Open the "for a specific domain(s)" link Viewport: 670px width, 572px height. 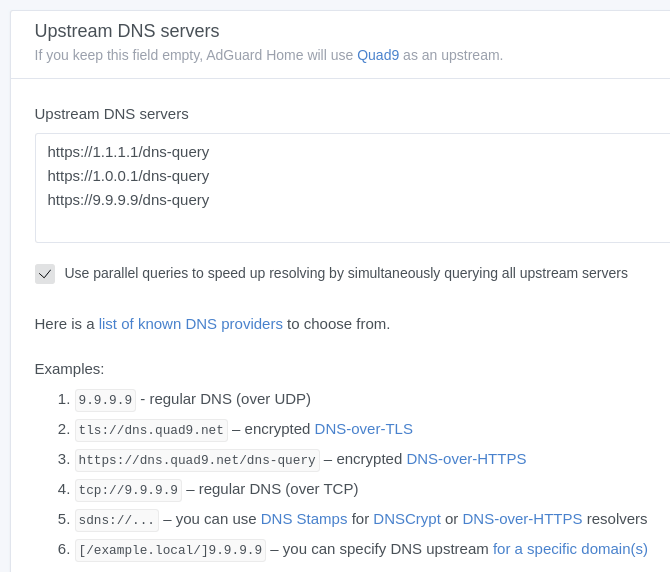pyautogui.click(x=570, y=549)
